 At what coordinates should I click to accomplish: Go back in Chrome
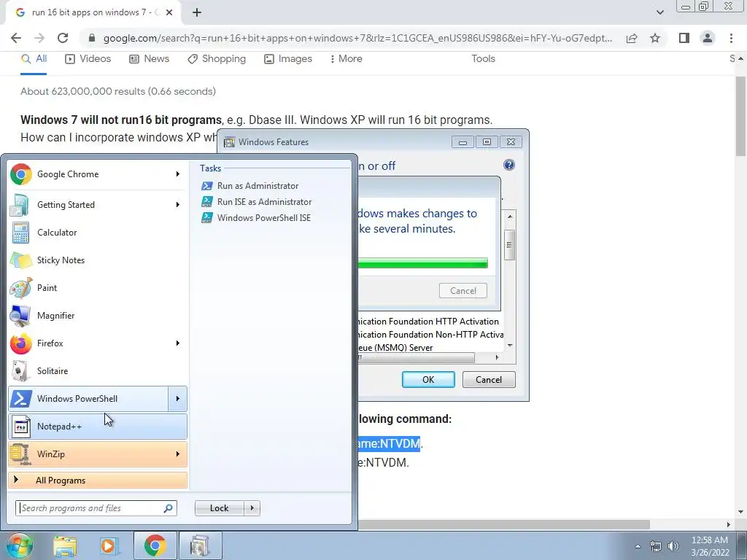[x=16, y=38]
